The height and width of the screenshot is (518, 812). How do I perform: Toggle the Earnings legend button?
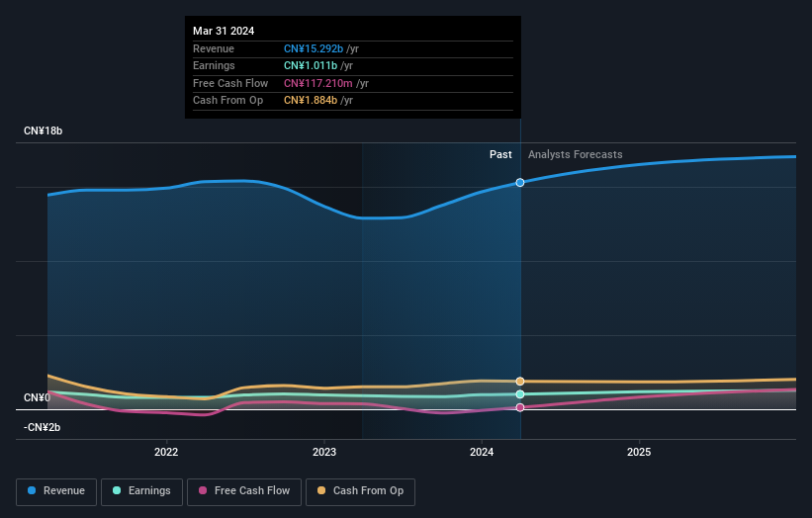pos(141,491)
